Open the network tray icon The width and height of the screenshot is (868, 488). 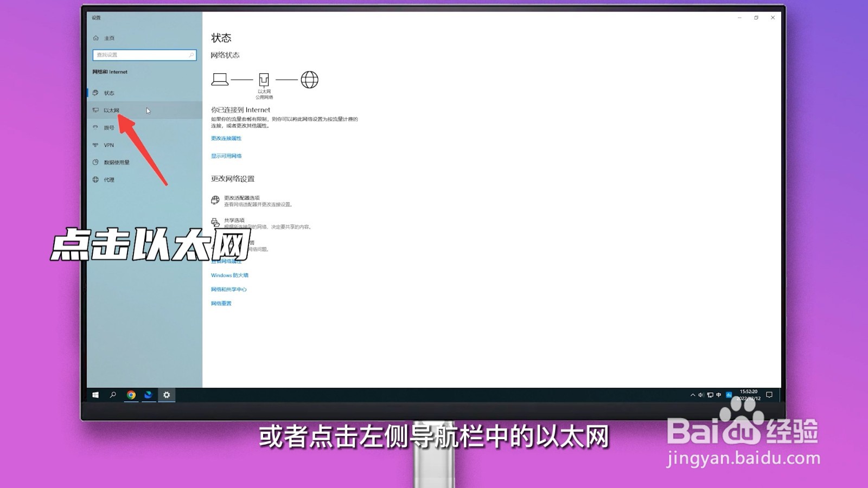click(x=710, y=395)
